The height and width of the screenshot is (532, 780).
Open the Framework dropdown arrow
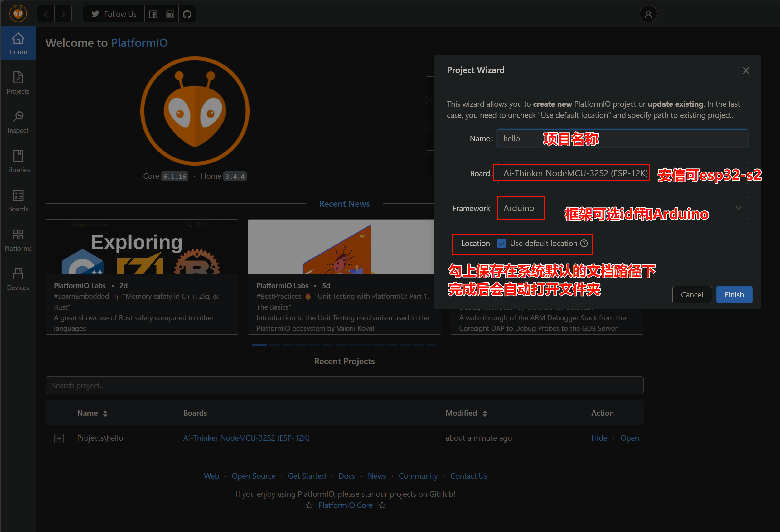pos(739,208)
